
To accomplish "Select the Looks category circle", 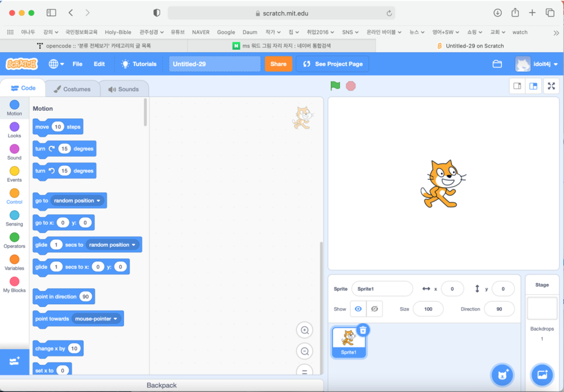I will (14, 127).
